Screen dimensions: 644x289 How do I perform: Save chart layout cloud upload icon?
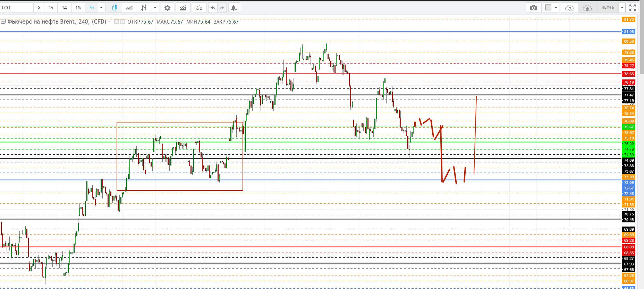[587, 8]
